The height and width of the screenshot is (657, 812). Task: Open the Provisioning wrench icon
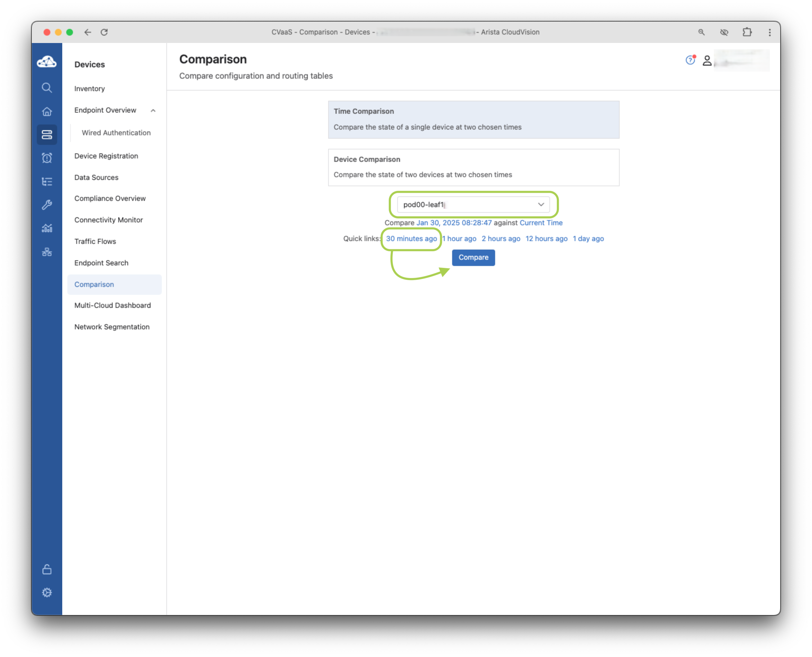[x=46, y=205]
